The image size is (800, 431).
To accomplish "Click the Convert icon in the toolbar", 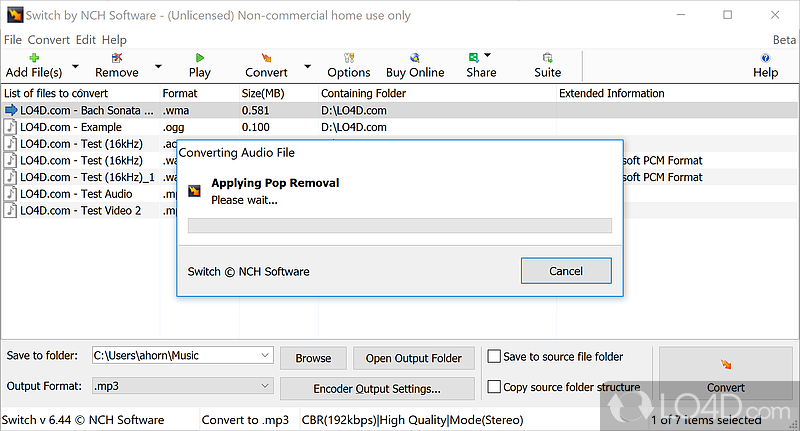I will [x=266, y=58].
